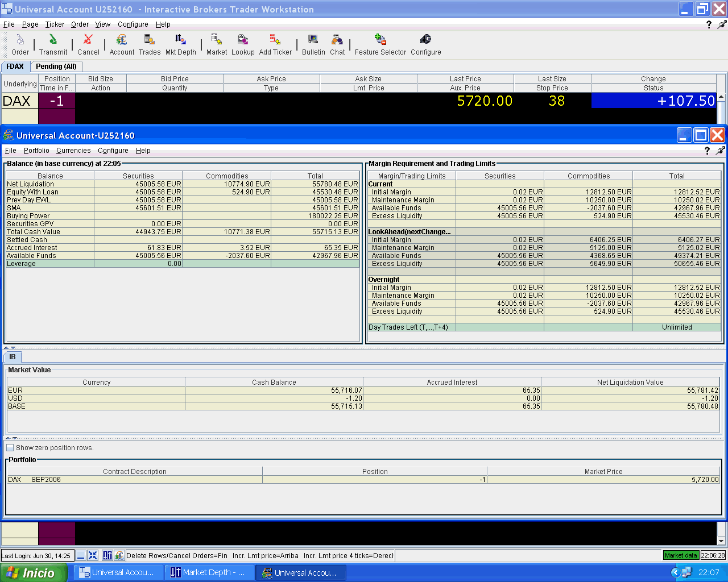Click the Inicio start button

point(33,573)
